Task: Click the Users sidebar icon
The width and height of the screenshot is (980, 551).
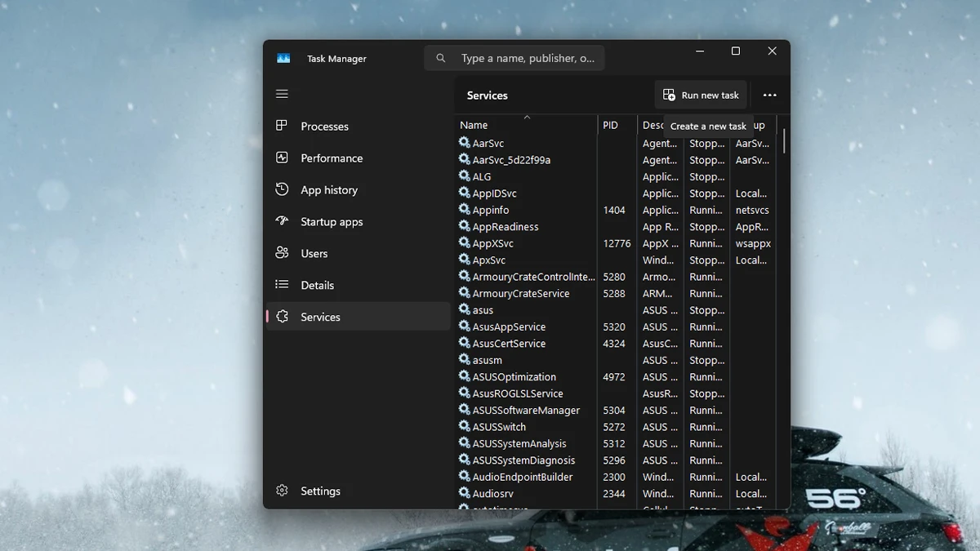Action: (x=282, y=253)
